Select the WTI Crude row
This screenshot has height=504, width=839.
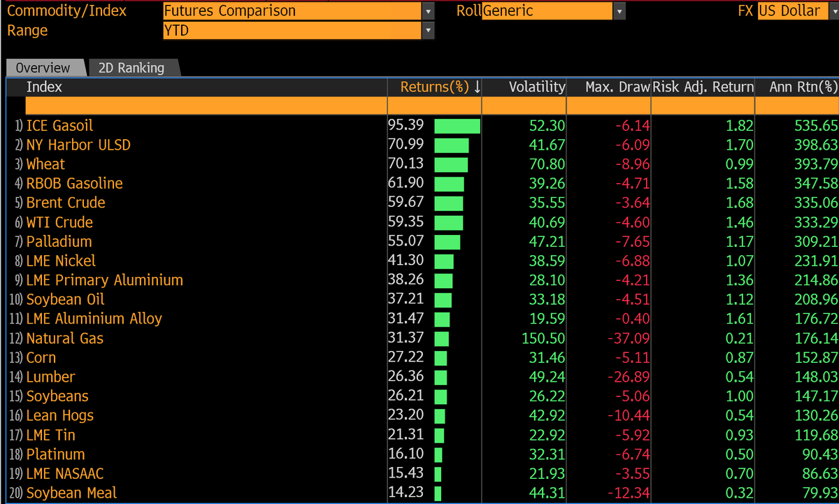422,222
